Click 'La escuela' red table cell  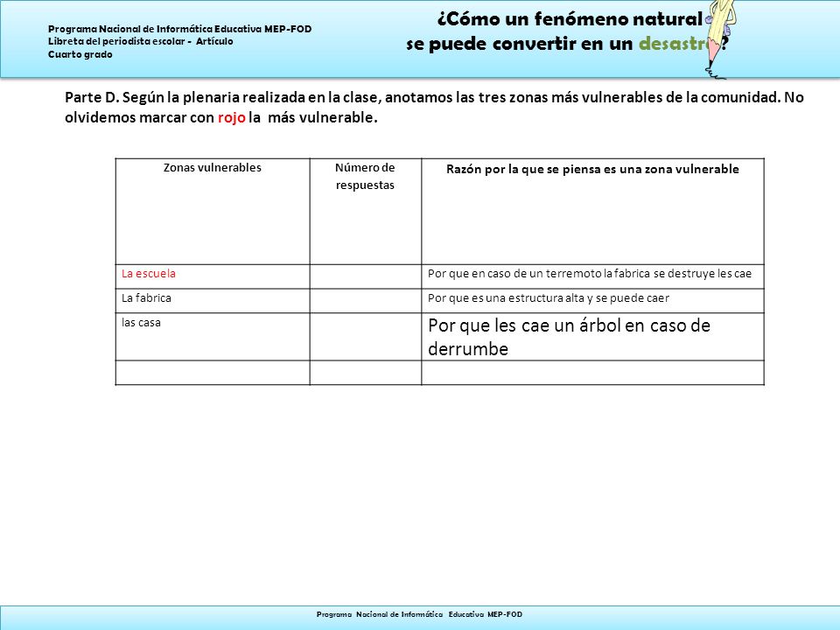(213, 276)
